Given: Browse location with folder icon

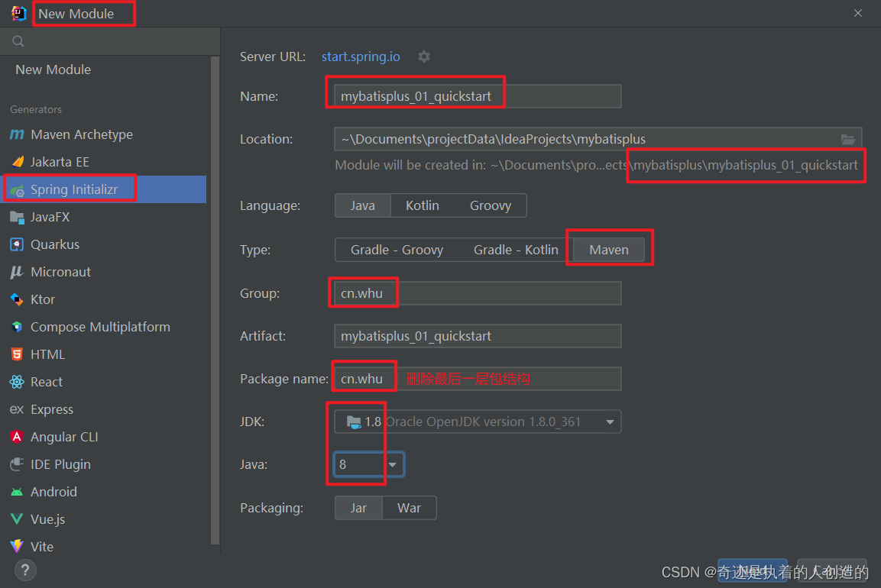Looking at the screenshot, I should pos(848,139).
